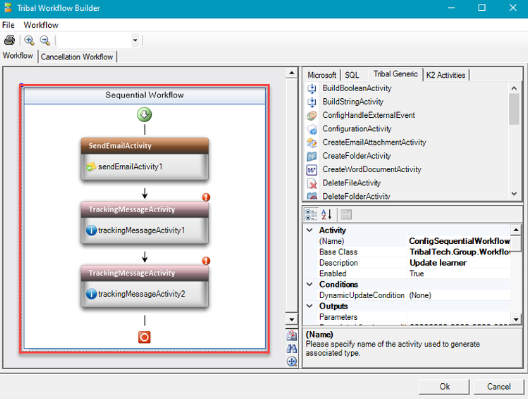Click error indicator on trackingMessageActivity1

(x=206, y=197)
